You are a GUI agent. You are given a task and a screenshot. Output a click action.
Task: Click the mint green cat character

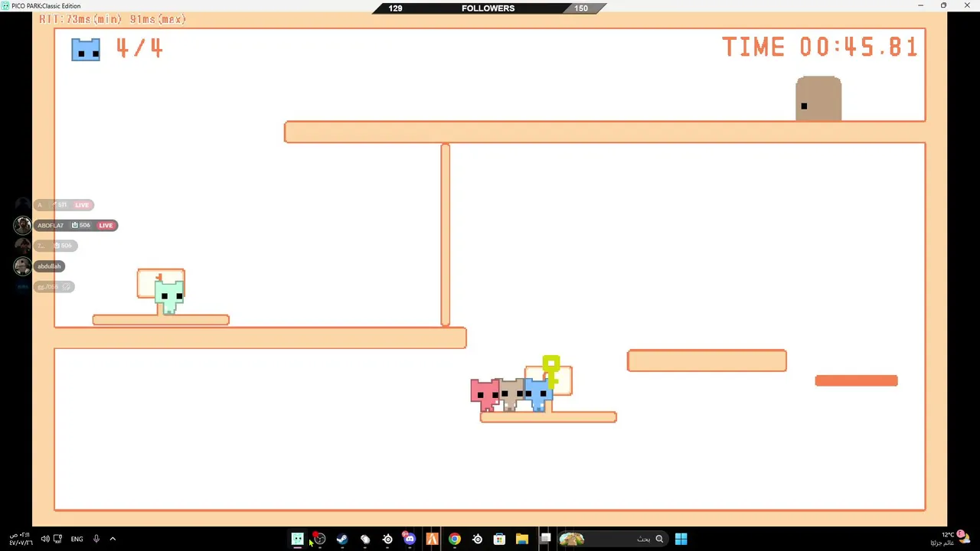click(x=169, y=296)
